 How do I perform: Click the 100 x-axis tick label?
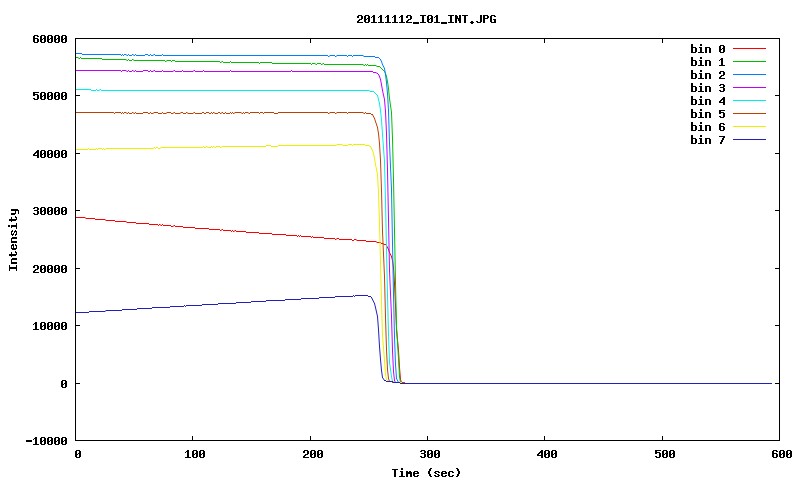point(194,454)
